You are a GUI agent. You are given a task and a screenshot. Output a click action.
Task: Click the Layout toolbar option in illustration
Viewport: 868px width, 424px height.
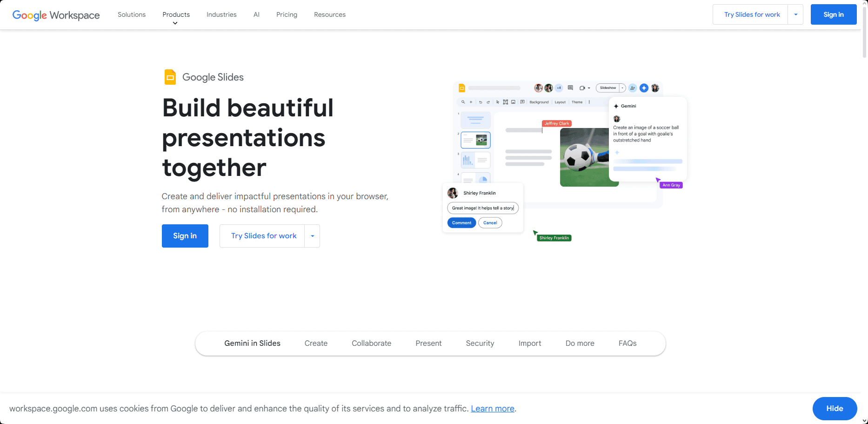pos(560,102)
